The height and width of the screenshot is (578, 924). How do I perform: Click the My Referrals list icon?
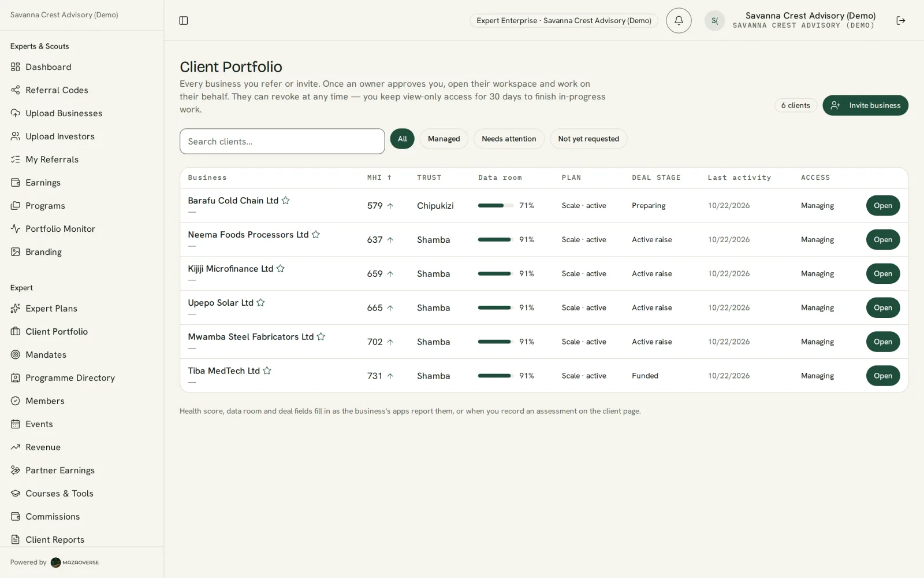click(x=16, y=160)
